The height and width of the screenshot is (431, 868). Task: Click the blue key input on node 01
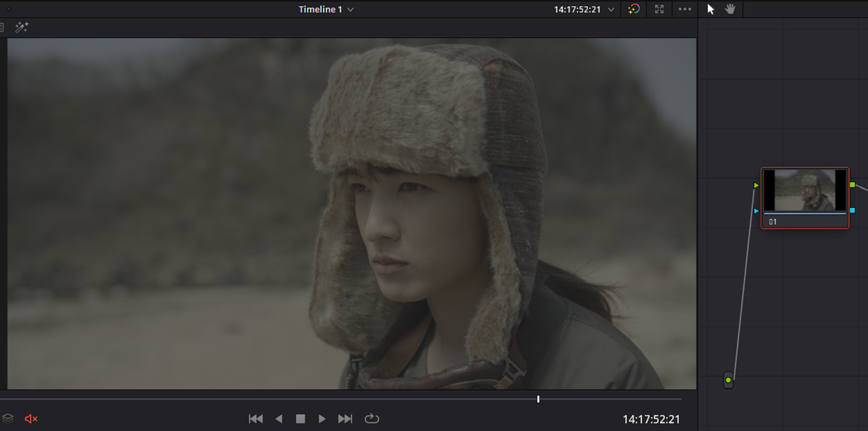point(756,211)
